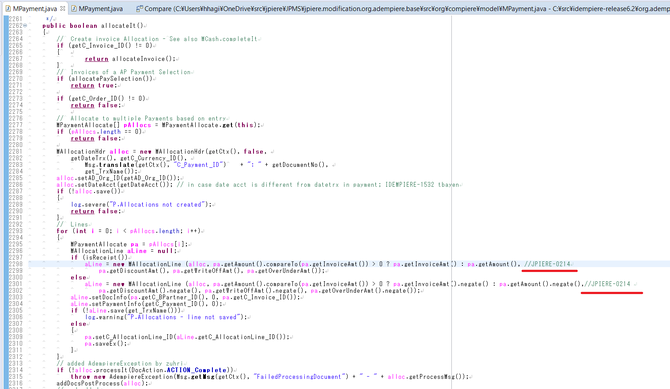Click 'MPaymentAllocate pa = pAllocs[i];' line
The width and height of the screenshot is (670, 389).
click(129, 245)
